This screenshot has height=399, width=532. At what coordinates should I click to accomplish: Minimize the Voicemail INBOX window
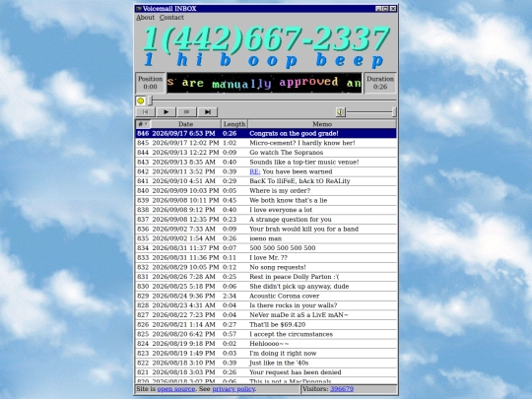click(378, 9)
